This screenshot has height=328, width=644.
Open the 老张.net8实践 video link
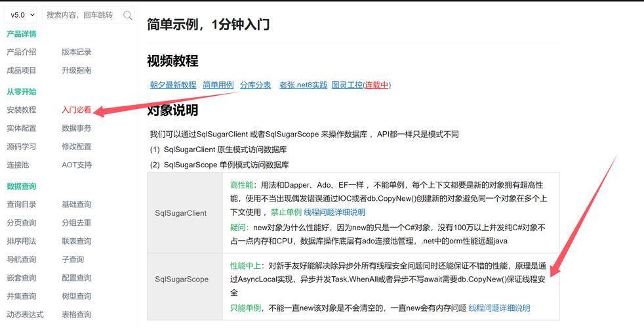tap(303, 85)
